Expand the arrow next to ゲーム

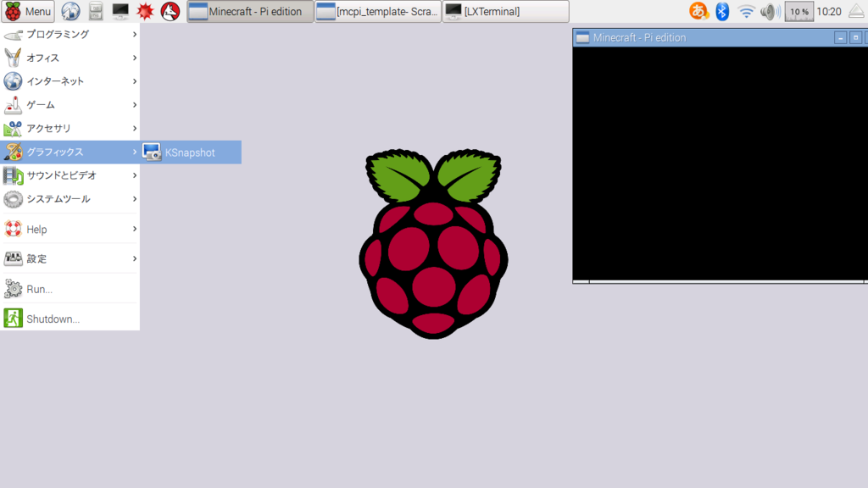(135, 104)
